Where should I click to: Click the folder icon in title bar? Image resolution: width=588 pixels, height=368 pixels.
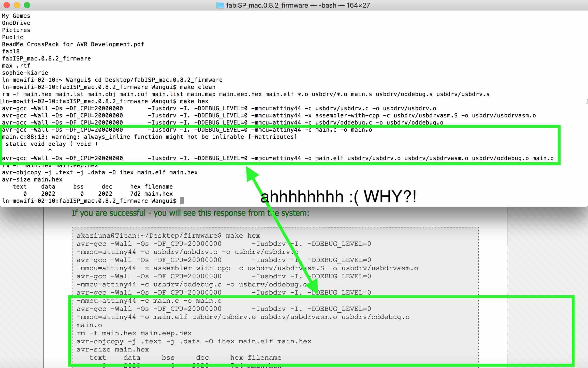[220, 5]
